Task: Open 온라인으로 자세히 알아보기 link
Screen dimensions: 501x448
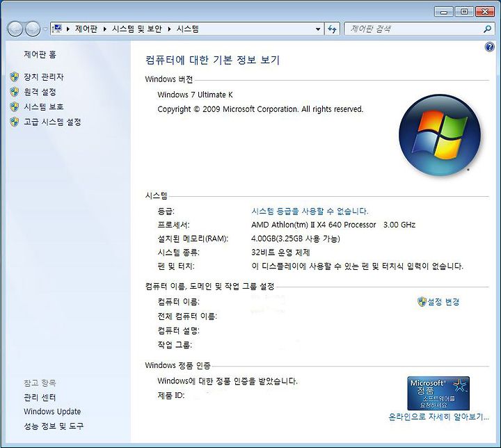Action: click(438, 417)
